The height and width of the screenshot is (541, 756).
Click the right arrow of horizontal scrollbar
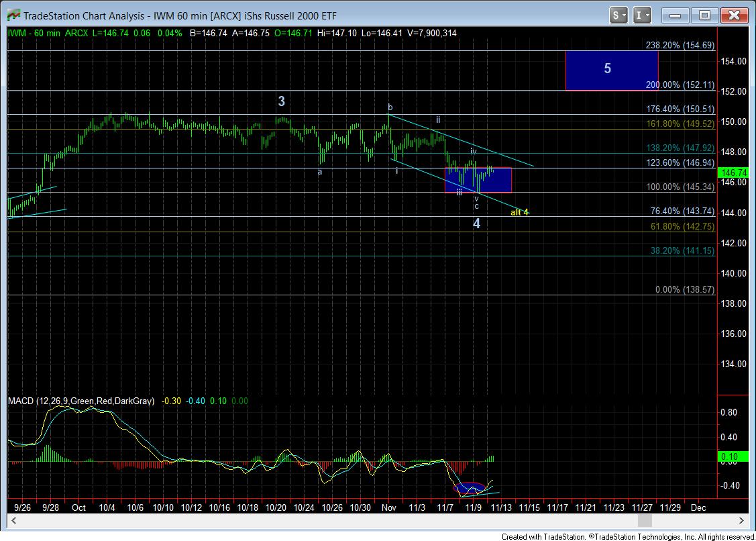[x=742, y=521]
